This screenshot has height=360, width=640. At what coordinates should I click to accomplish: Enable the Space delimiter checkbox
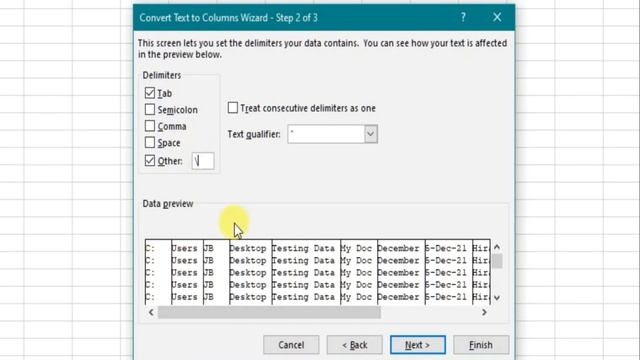(150, 142)
